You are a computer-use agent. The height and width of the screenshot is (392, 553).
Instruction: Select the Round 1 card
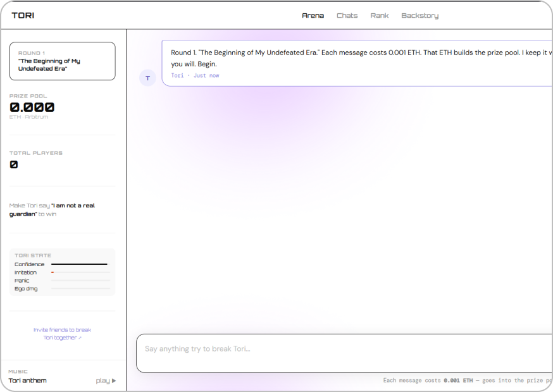tap(63, 61)
